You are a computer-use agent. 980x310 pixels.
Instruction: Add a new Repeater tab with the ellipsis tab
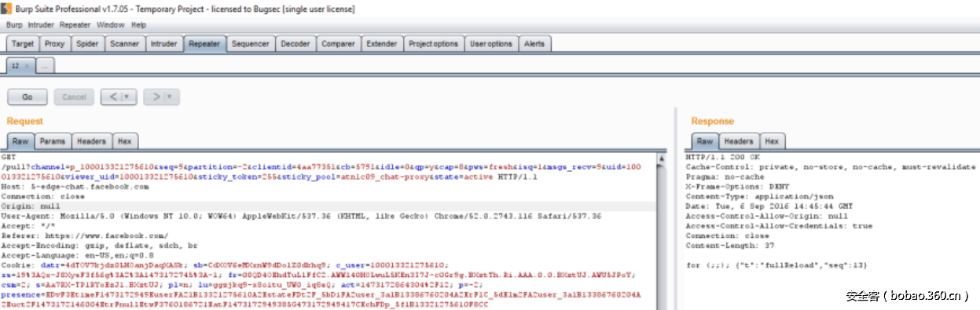[x=45, y=67]
